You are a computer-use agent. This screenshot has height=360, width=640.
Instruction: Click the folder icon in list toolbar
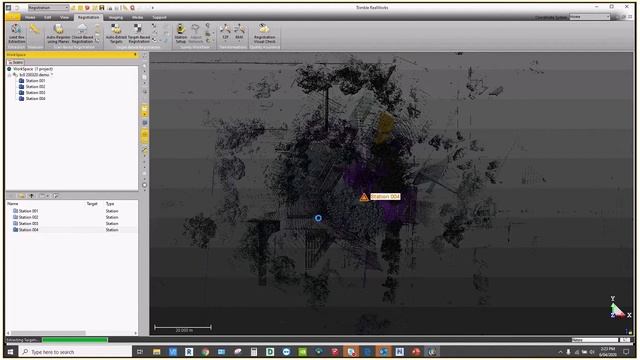[x=21, y=196]
